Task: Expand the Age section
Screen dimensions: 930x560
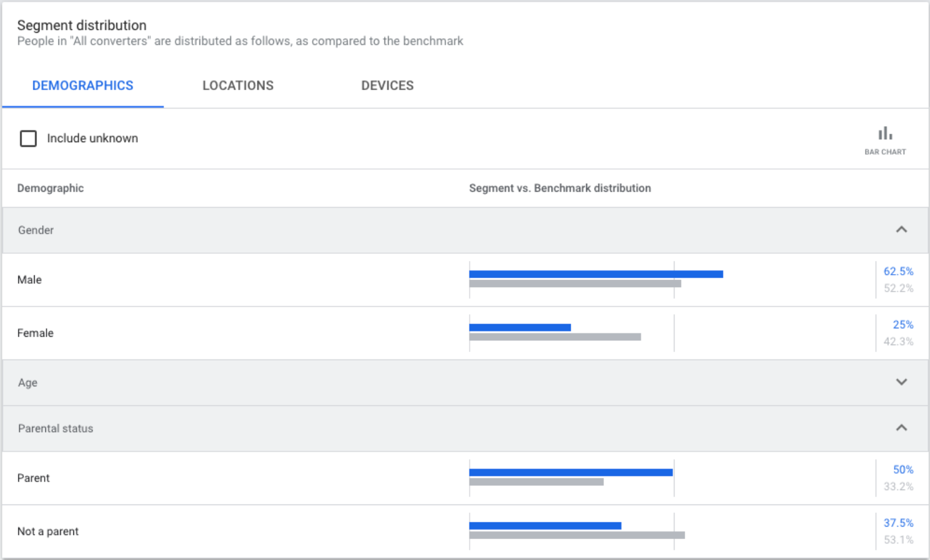Action: 901,383
